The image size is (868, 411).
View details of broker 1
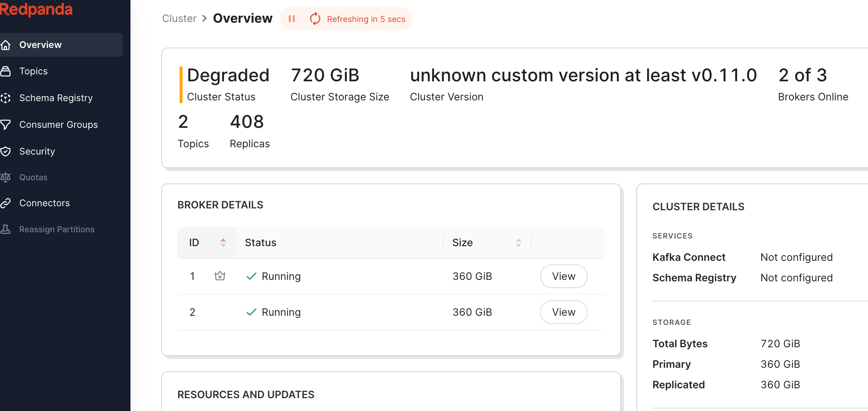point(563,276)
